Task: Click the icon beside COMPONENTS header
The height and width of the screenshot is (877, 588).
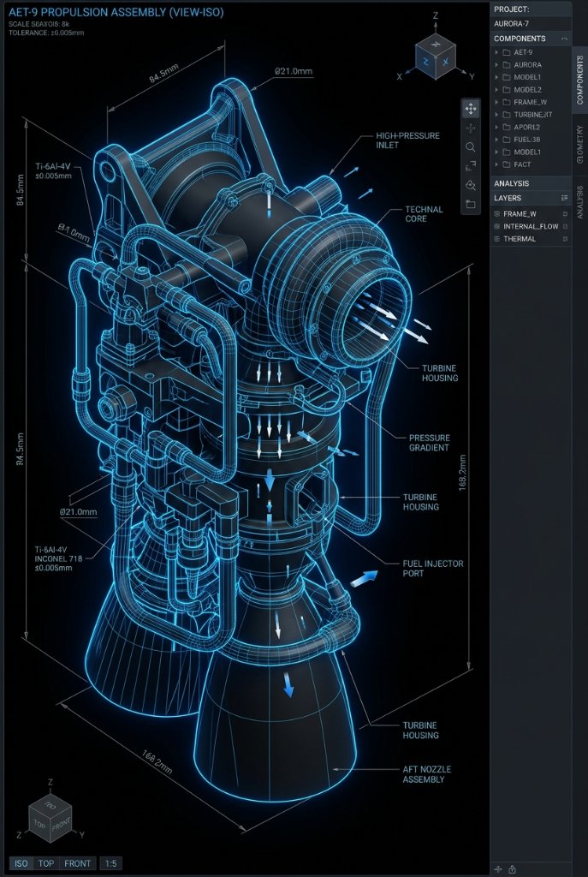Action: click(564, 39)
